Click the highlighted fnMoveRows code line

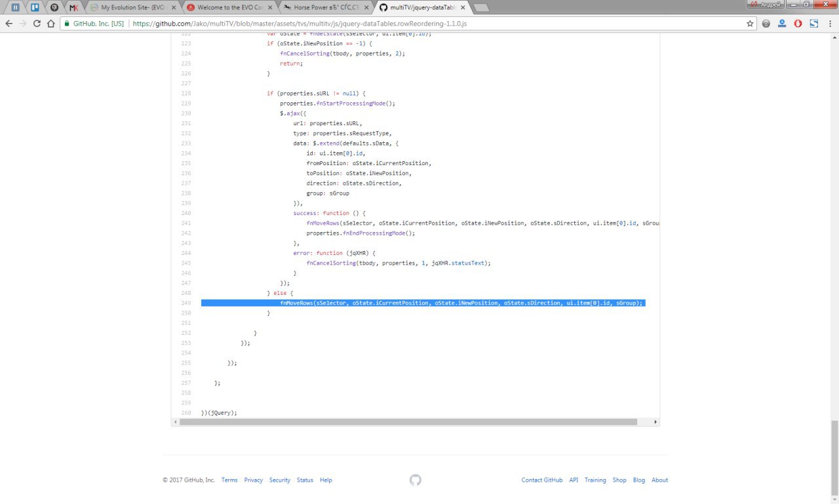tap(423, 303)
